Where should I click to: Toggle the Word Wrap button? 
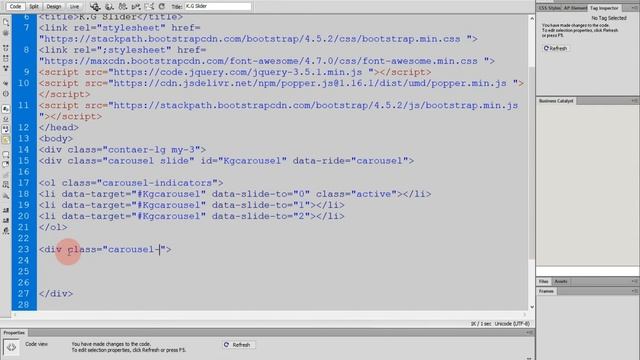click(6, 129)
